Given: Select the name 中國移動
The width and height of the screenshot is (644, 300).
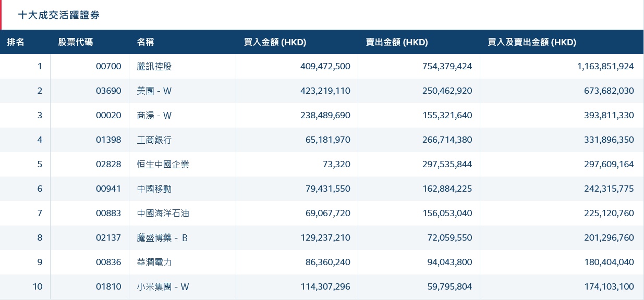Looking at the screenshot, I should [154, 189].
